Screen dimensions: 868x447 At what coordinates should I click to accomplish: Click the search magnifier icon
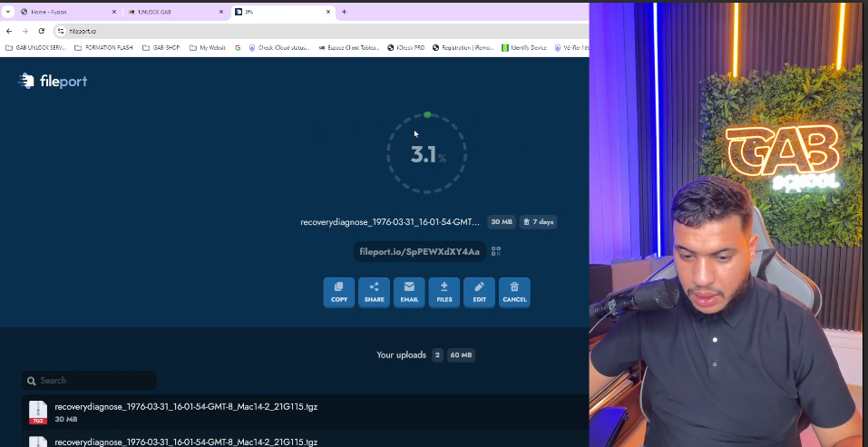[32, 381]
